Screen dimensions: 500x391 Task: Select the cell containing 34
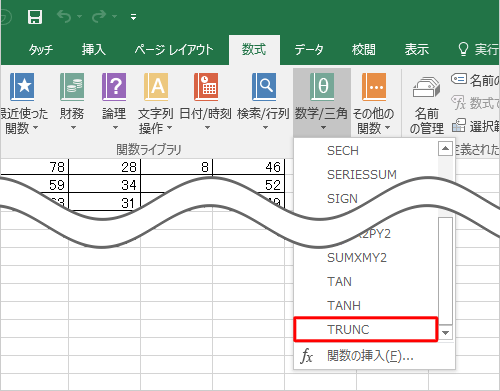[x=105, y=184]
